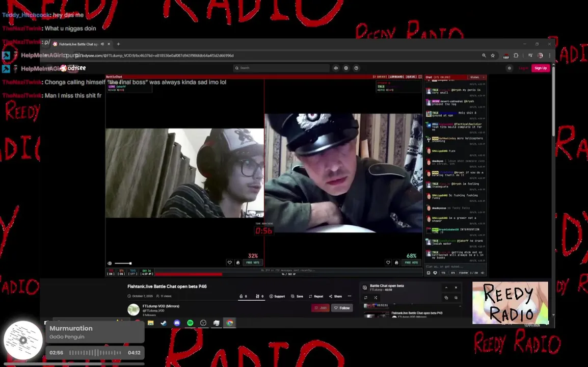Collapse the Battle Chat open beta playlist
The height and width of the screenshot is (367, 588).
click(446, 288)
